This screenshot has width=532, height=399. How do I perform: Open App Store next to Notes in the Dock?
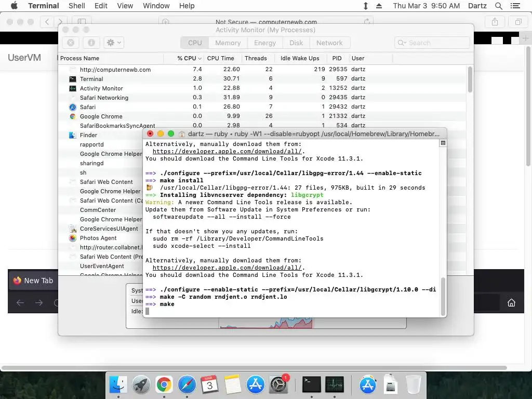point(256,384)
